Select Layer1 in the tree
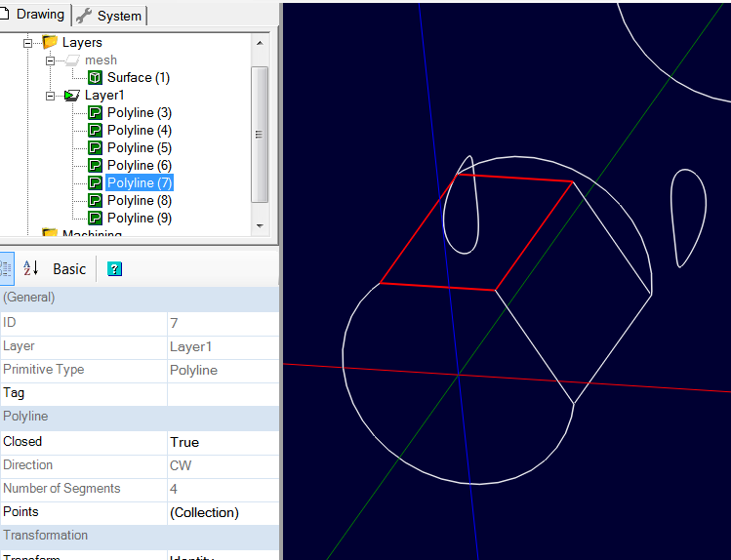The width and height of the screenshot is (731, 560). tap(104, 96)
